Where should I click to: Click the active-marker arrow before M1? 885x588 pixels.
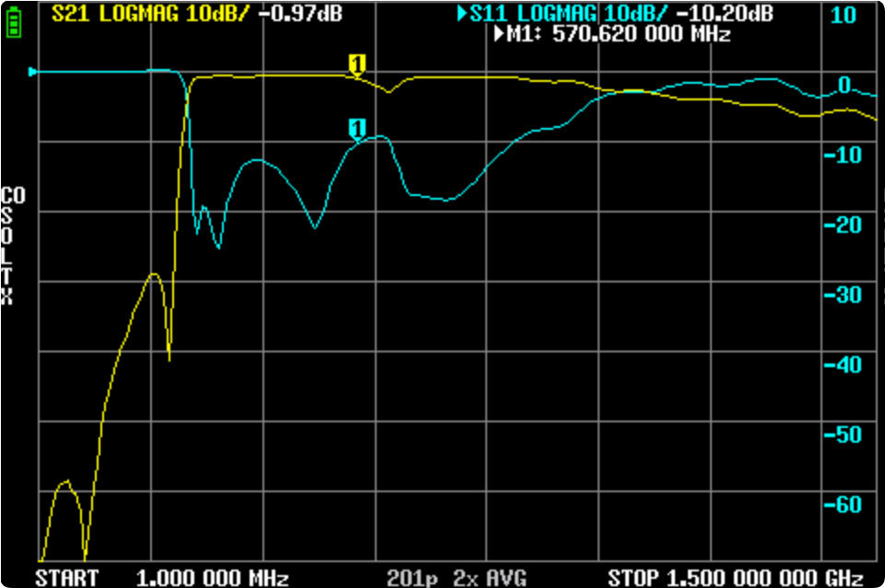[x=499, y=34]
